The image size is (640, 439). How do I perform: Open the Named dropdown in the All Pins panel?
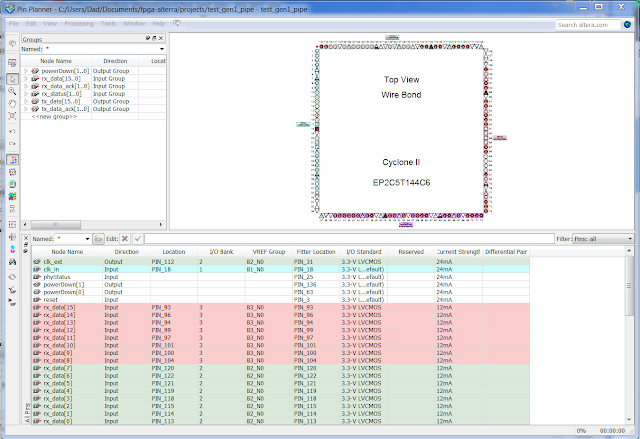87,239
